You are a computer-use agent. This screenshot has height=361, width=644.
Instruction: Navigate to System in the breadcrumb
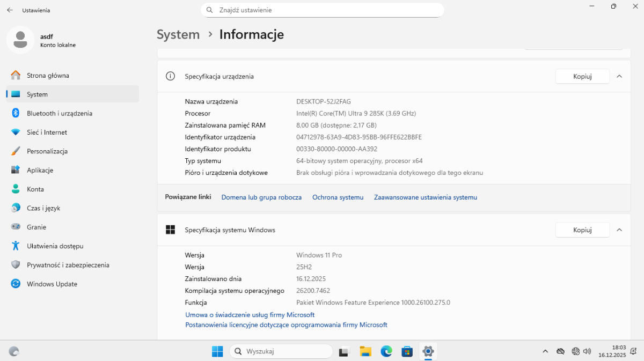(x=178, y=34)
